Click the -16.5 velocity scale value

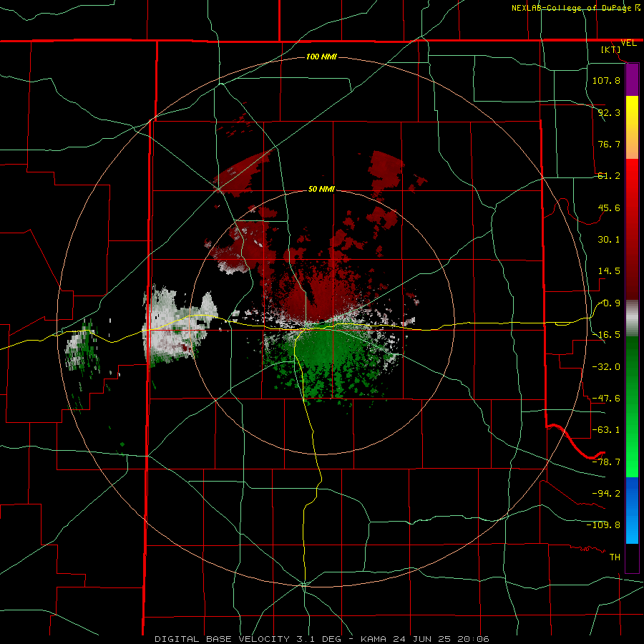coord(606,335)
